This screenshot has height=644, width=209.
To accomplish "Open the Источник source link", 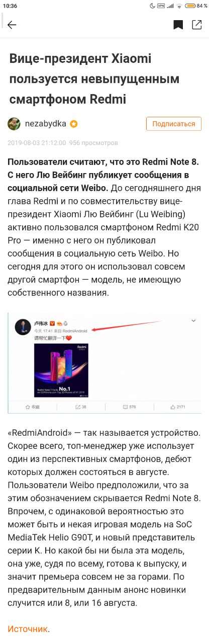I will click(28, 628).
